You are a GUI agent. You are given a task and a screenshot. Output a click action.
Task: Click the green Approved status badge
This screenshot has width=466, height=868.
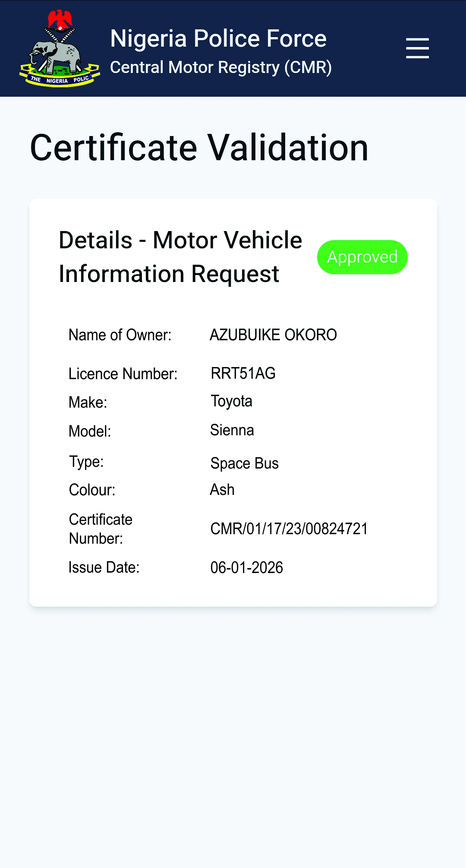(362, 257)
